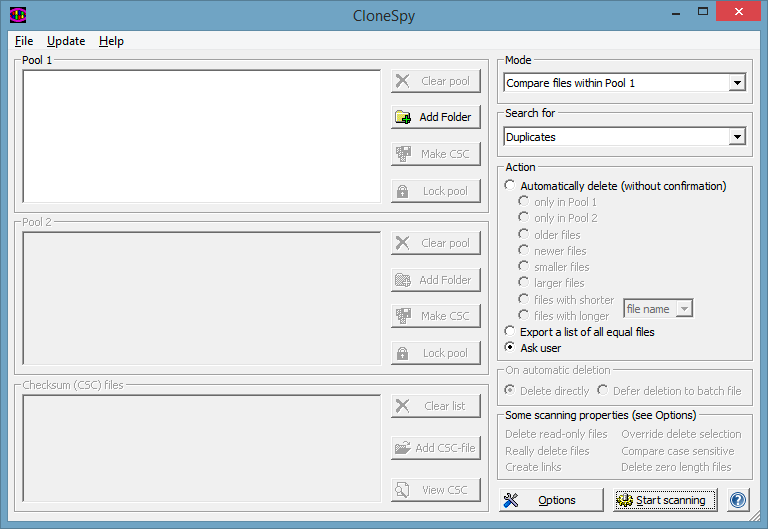The height and width of the screenshot is (529, 768).
Task: Click Pool 2 Lock pool button
Action: pyautogui.click(x=435, y=353)
